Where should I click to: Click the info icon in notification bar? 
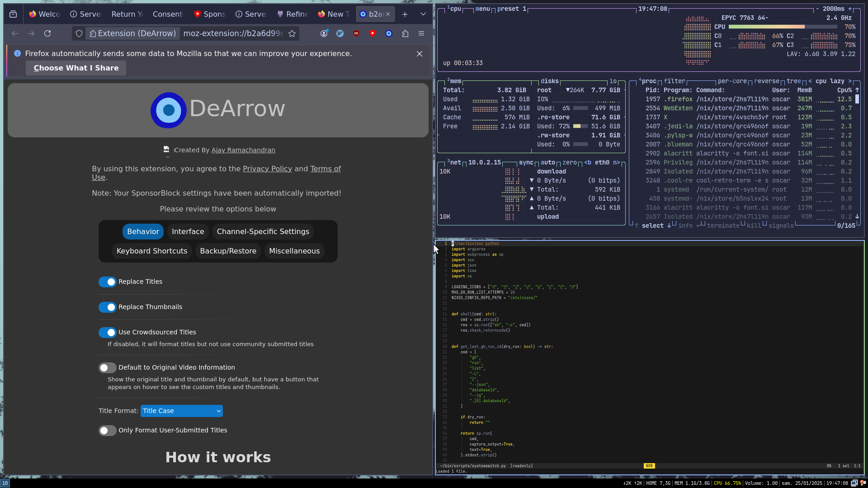pos(17,53)
